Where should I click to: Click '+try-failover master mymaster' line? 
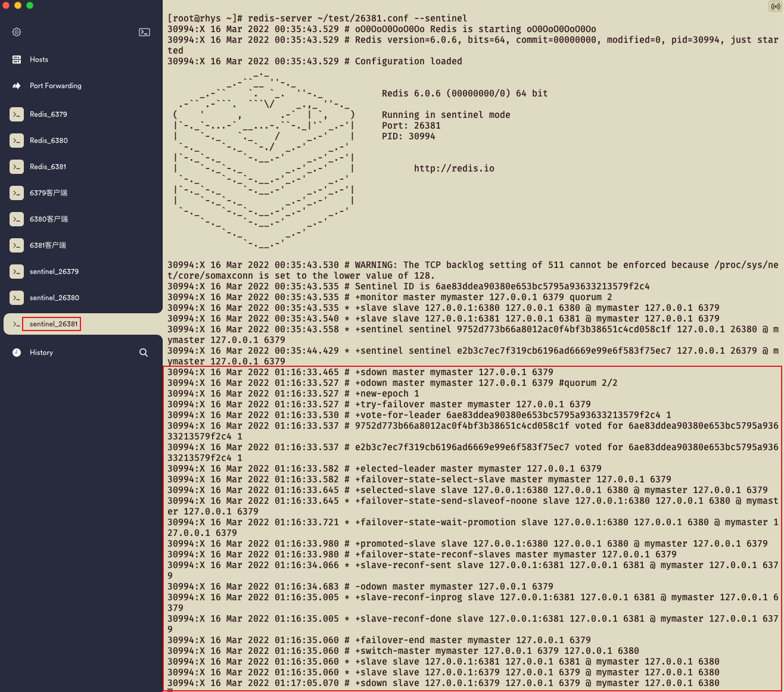379,404
